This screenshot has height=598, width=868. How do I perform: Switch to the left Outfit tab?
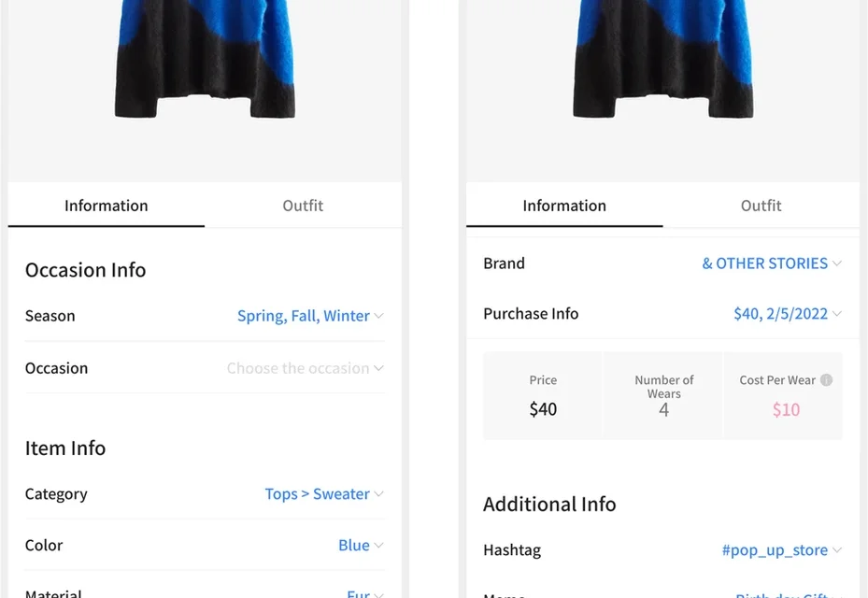[303, 206]
